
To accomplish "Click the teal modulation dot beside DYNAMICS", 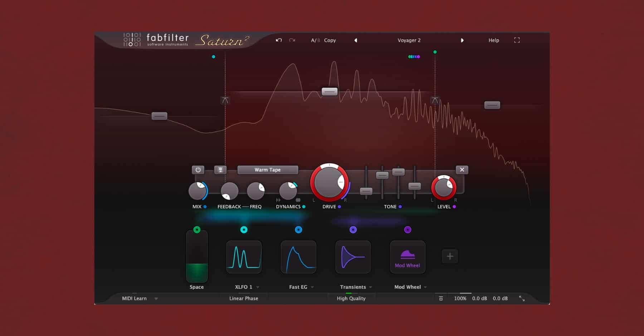I will [304, 207].
